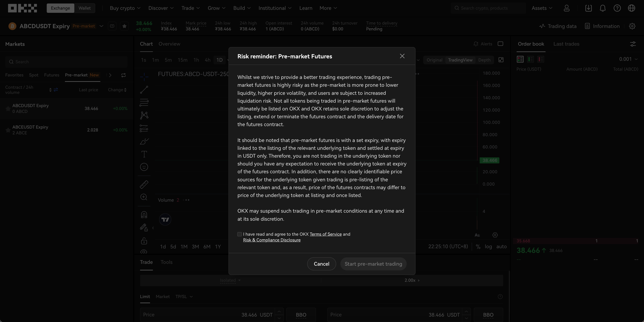The width and height of the screenshot is (644, 322).
Task: Open the language globe icon
Action: (x=631, y=8)
